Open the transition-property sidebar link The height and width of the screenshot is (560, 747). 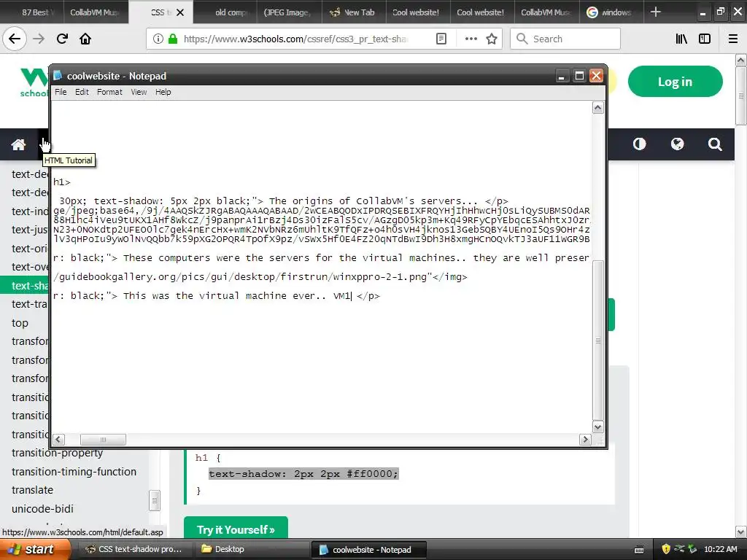tap(57, 453)
